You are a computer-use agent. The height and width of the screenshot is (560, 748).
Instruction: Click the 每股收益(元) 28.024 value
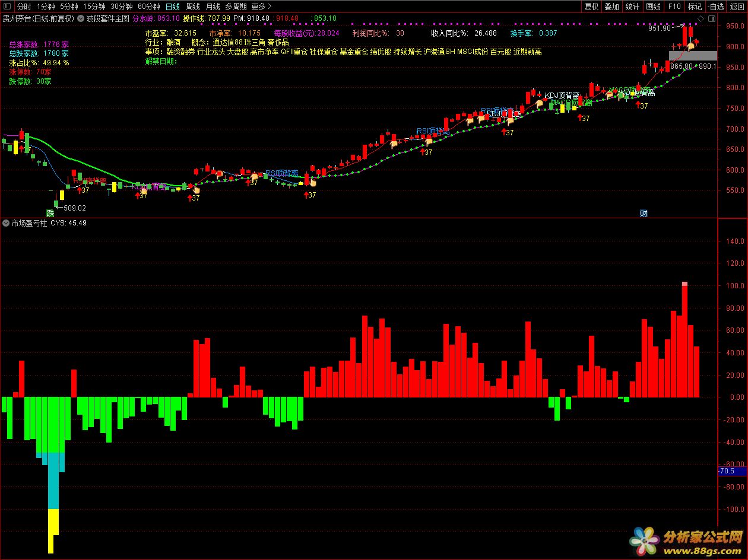(x=306, y=33)
